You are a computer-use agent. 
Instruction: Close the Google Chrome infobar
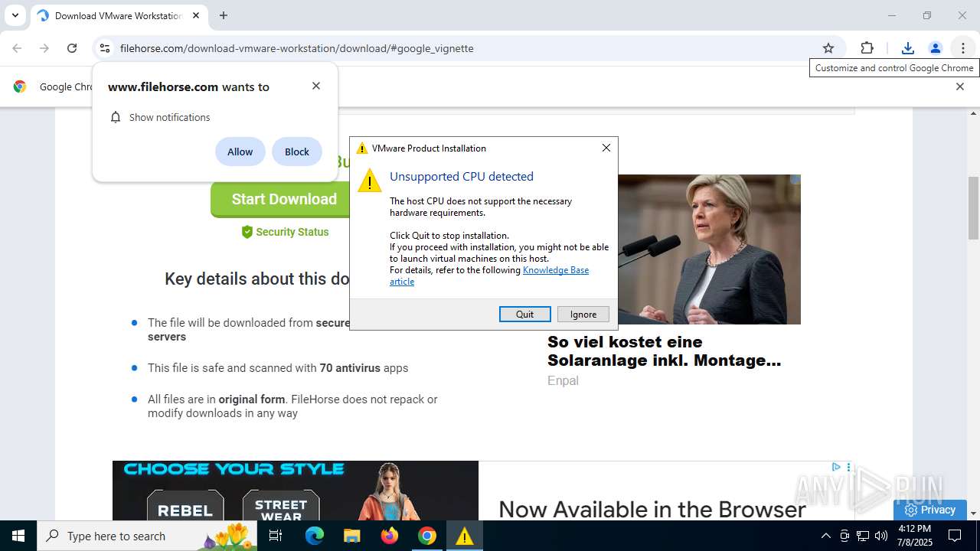click(x=959, y=86)
